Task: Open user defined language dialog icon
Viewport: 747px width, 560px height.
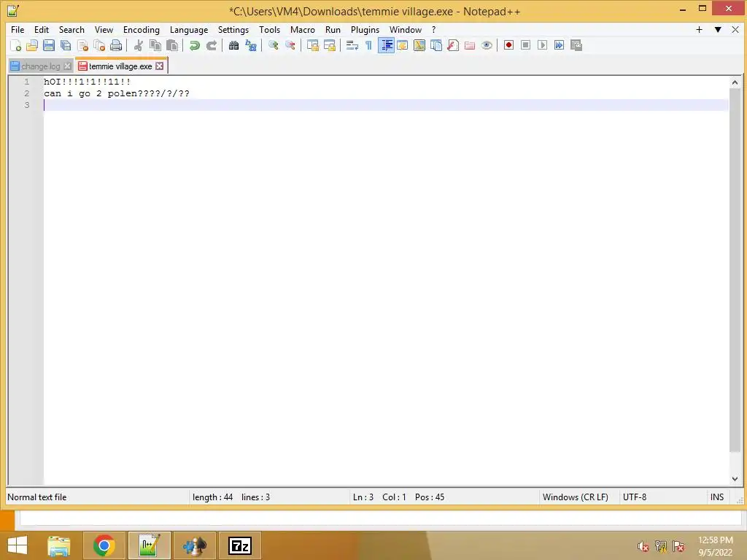Action: pyautogui.click(x=403, y=45)
